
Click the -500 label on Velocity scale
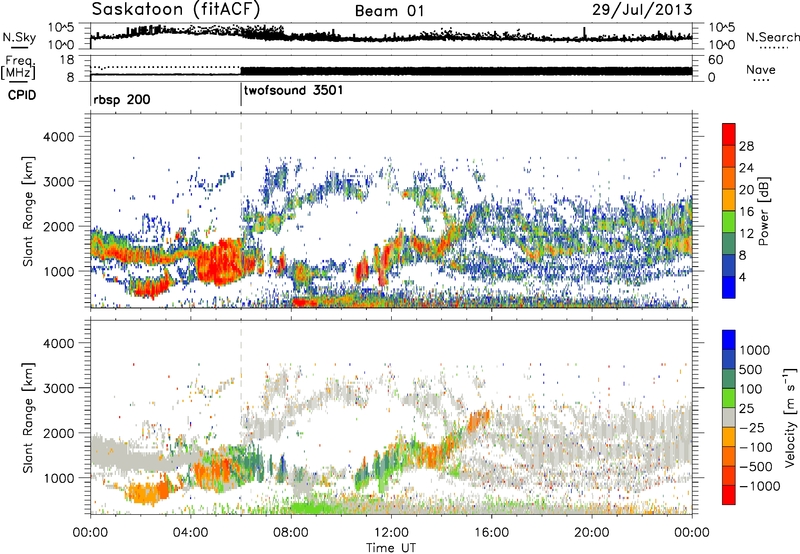tap(755, 466)
